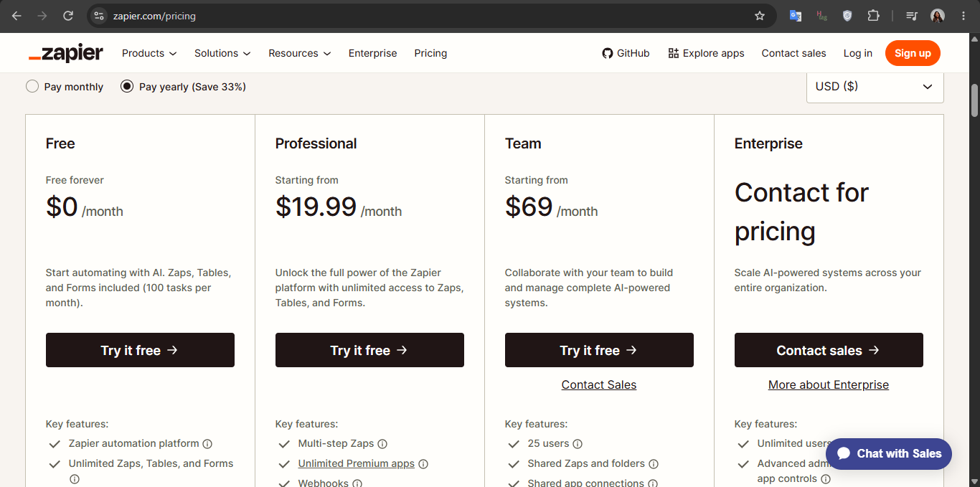
Task: Select Pay yearly (Save 33%) option
Action: [x=184, y=87]
